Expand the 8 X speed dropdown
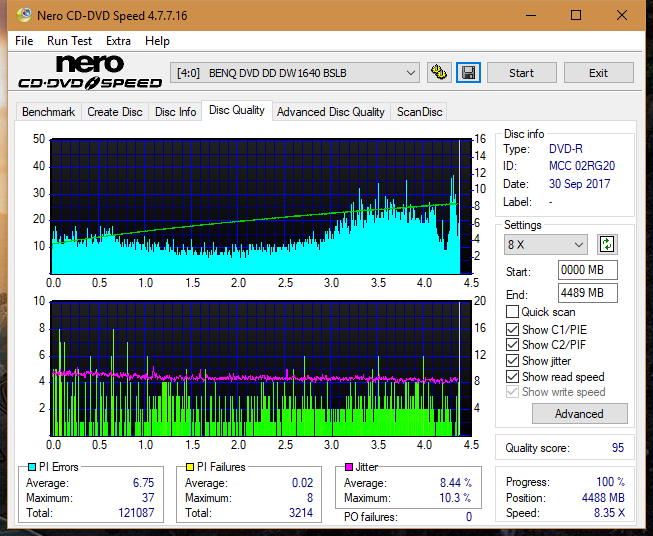 click(546, 244)
